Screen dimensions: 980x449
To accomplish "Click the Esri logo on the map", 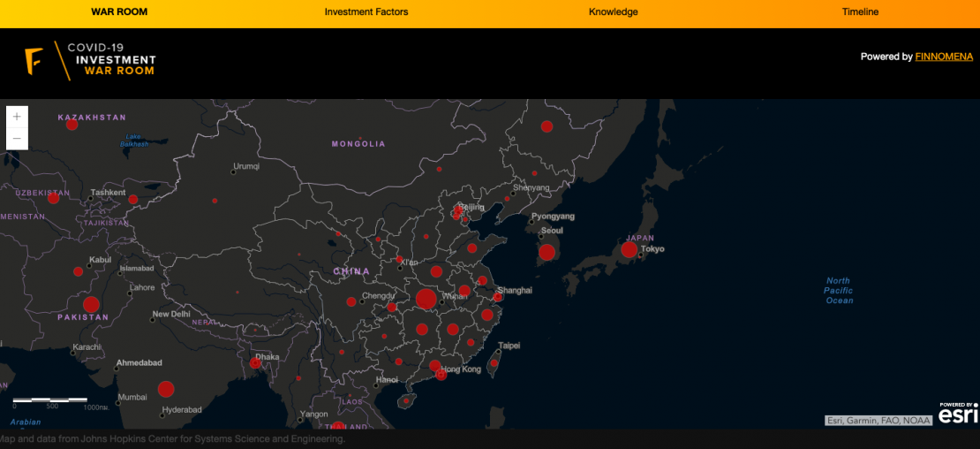I will tap(958, 413).
